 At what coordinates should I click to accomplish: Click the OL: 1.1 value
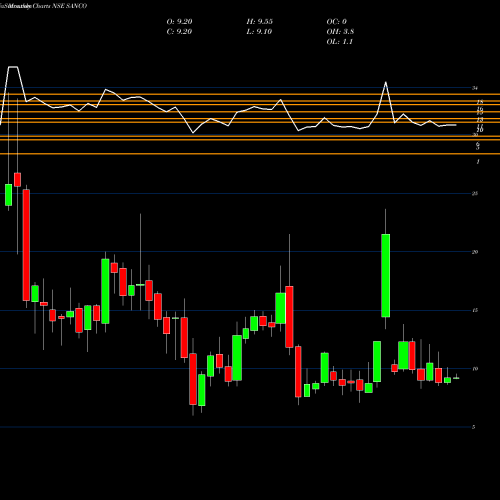point(340,42)
